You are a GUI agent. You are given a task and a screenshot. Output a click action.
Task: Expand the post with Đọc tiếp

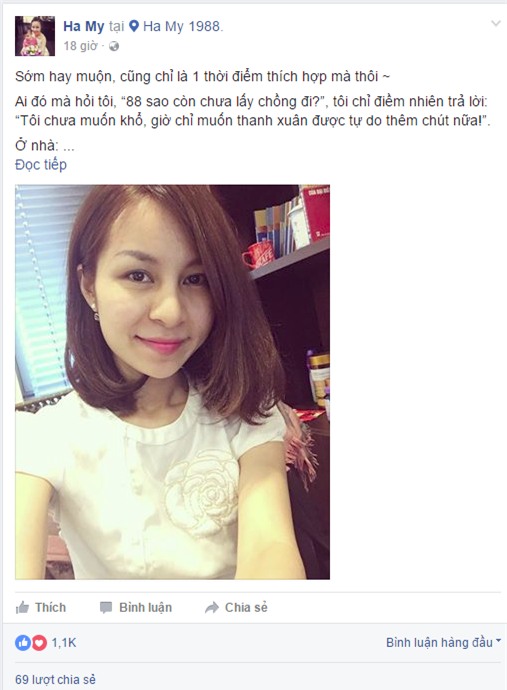(41, 165)
